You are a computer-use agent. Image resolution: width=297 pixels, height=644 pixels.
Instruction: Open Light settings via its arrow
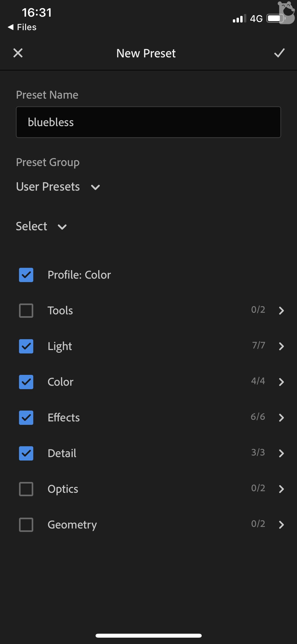pos(281,346)
